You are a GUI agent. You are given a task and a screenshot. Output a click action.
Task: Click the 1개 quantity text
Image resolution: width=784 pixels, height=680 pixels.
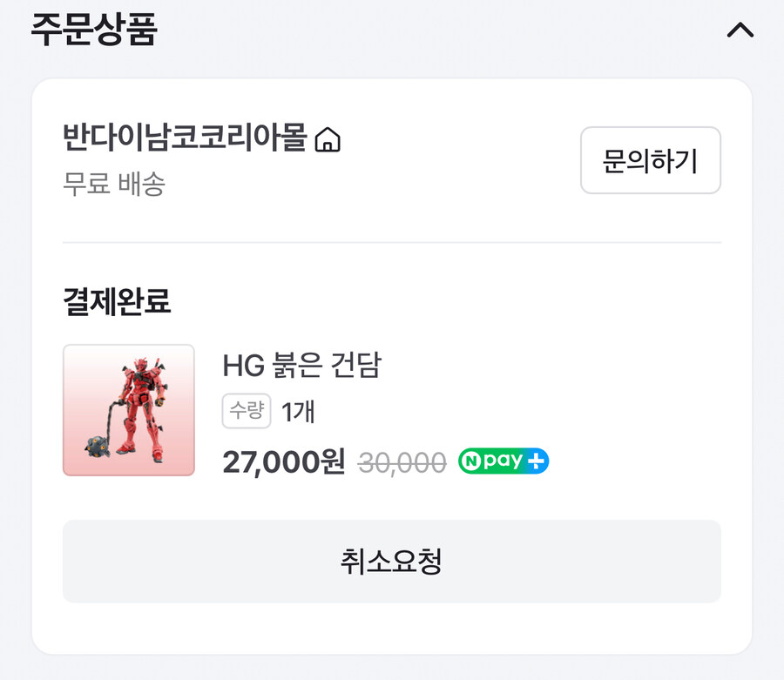coord(298,411)
